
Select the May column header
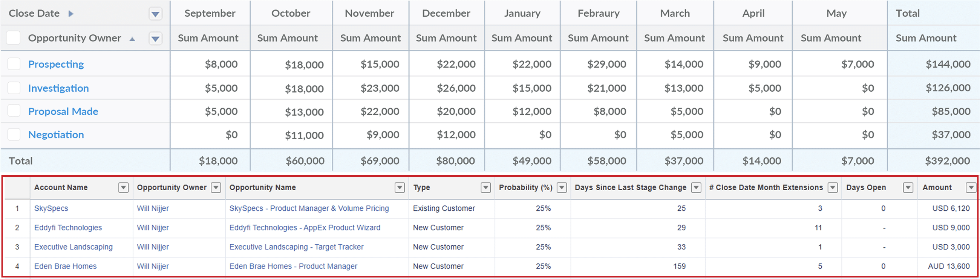click(x=836, y=13)
